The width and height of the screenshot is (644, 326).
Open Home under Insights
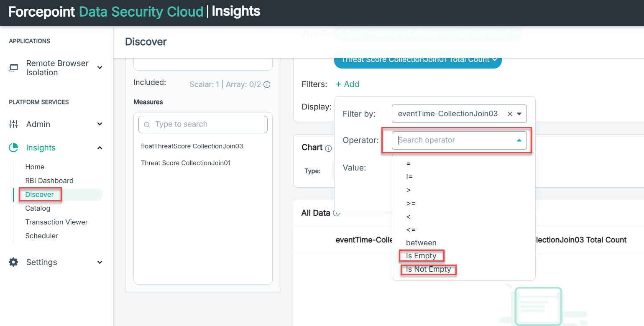point(35,167)
